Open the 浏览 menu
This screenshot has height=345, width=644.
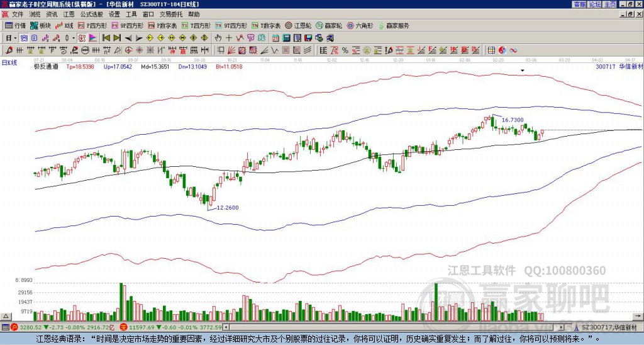click(x=35, y=14)
